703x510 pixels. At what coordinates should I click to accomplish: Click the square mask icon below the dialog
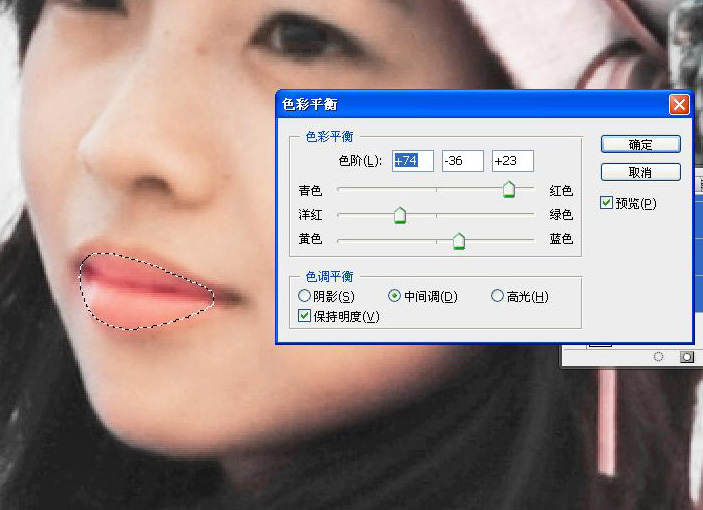coord(686,357)
